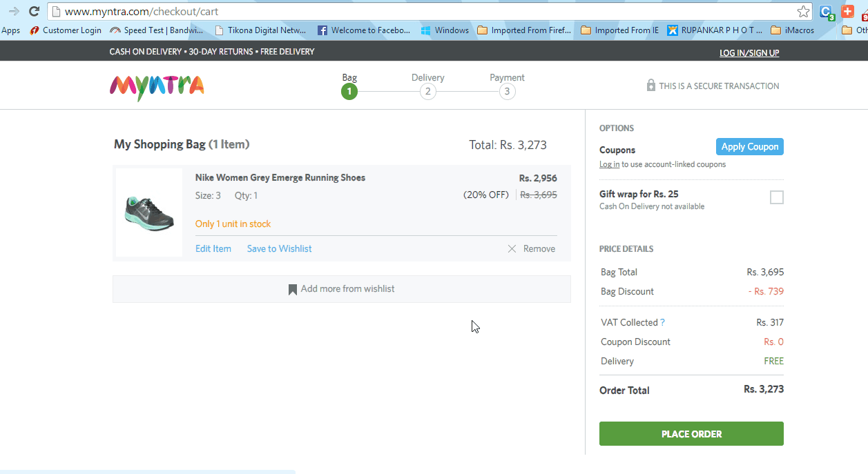This screenshot has height=474, width=868.
Task: Open the Apps bookmark shortcut
Action: click(10, 30)
